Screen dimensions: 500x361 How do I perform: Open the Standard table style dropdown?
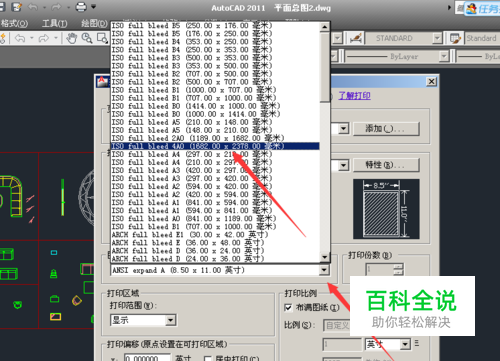(482, 38)
